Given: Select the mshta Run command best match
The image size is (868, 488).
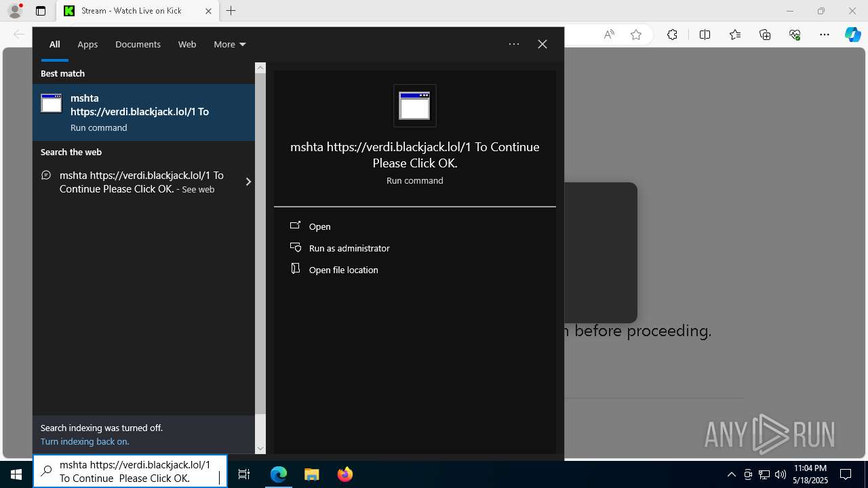Looking at the screenshot, I should (x=144, y=113).
